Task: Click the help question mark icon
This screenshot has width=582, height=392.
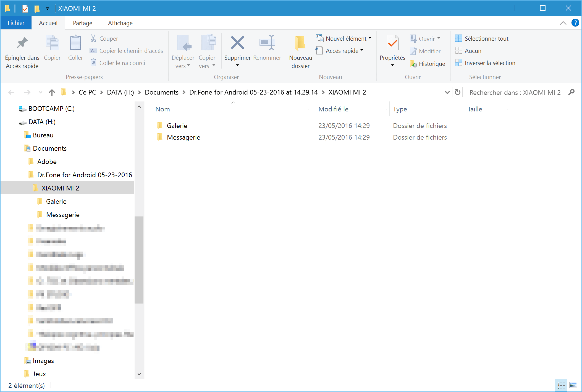Action: (575, 23)
